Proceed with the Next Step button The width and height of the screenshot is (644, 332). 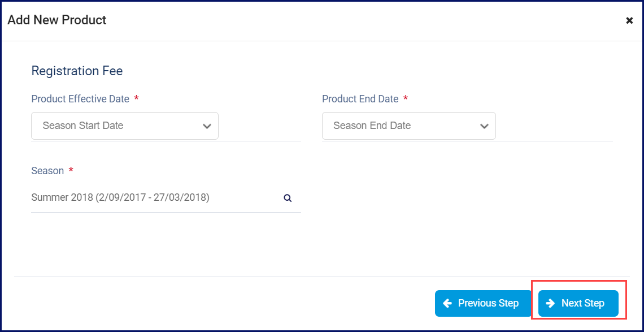[578, 304]
